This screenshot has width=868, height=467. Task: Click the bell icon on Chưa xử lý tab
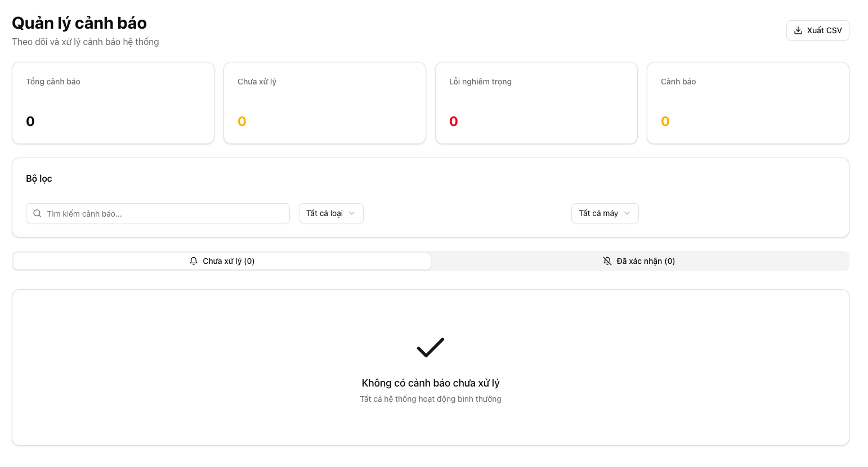point(194,261)
